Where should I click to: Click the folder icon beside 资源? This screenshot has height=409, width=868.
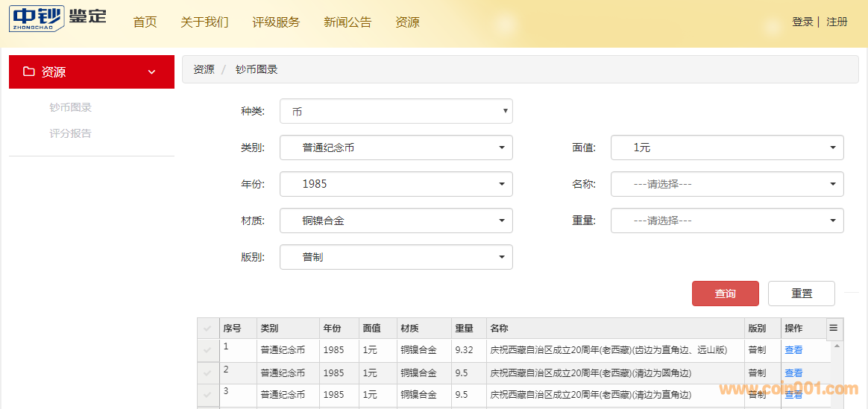[x=29, y=72]
